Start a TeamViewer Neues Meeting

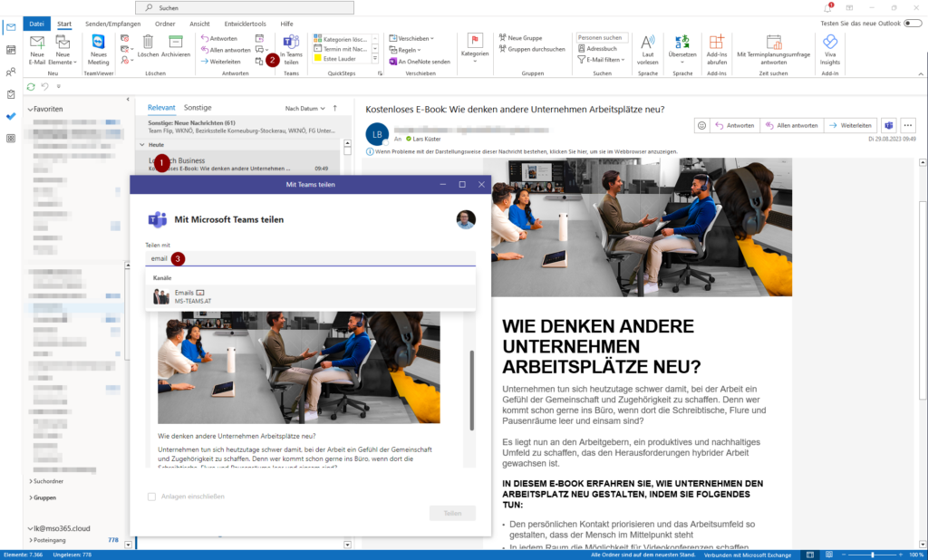(x=98, y=50)
